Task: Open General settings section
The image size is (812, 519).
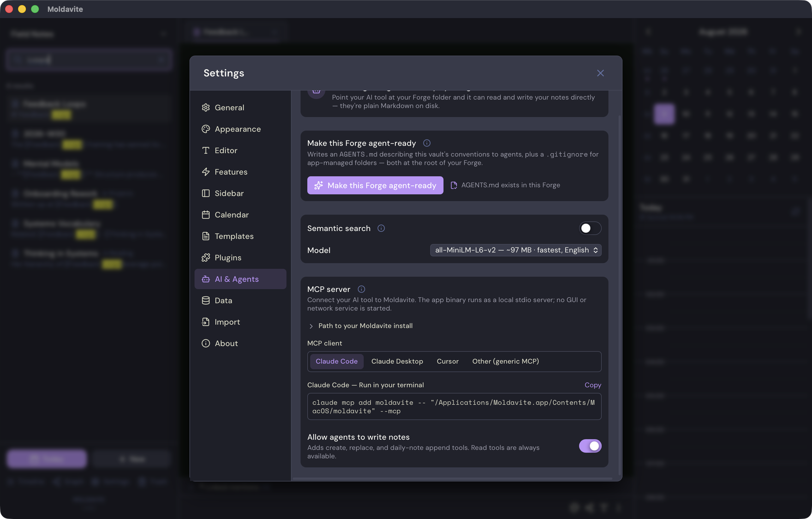Action: click(240, 108)
